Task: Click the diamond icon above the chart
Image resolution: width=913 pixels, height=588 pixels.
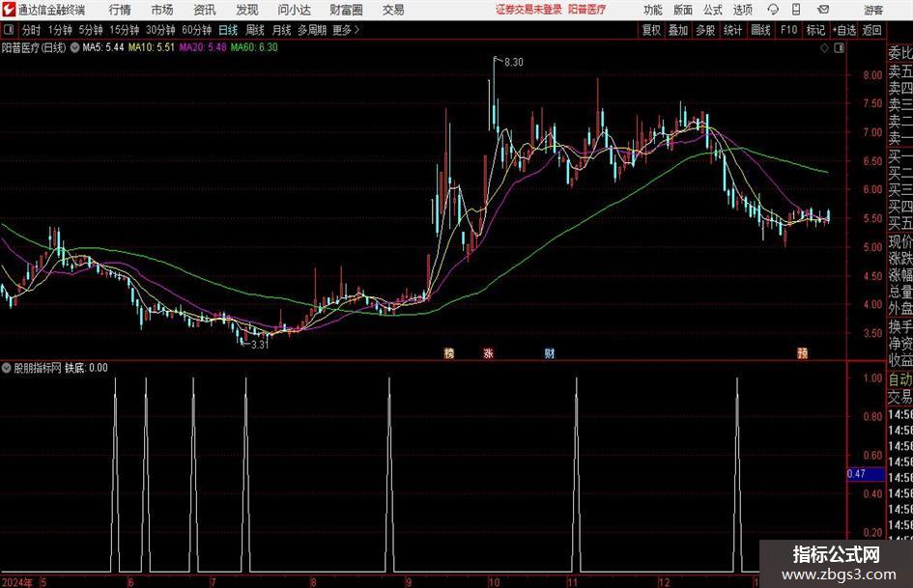Action: point(824,48)
